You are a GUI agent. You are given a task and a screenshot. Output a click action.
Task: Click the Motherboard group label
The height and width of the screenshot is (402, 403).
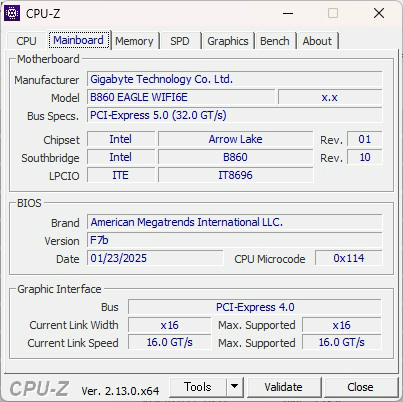point(48,59)
